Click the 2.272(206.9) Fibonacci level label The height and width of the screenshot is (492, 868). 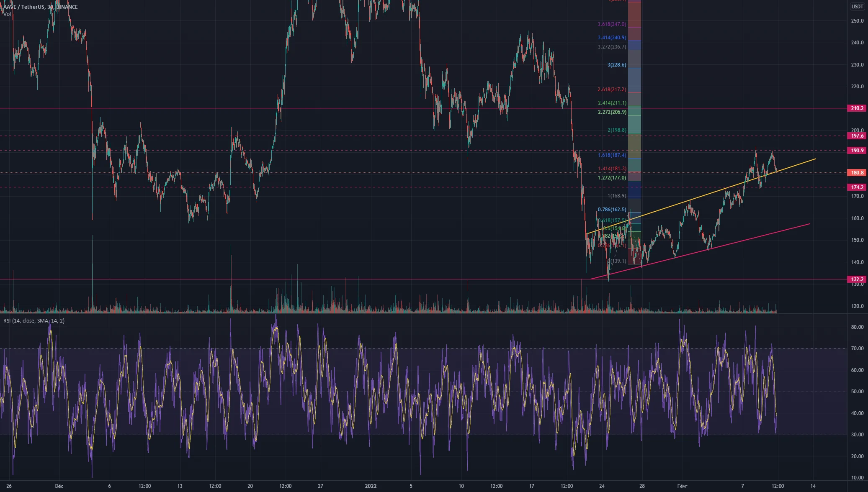click(x=612, y=112)
